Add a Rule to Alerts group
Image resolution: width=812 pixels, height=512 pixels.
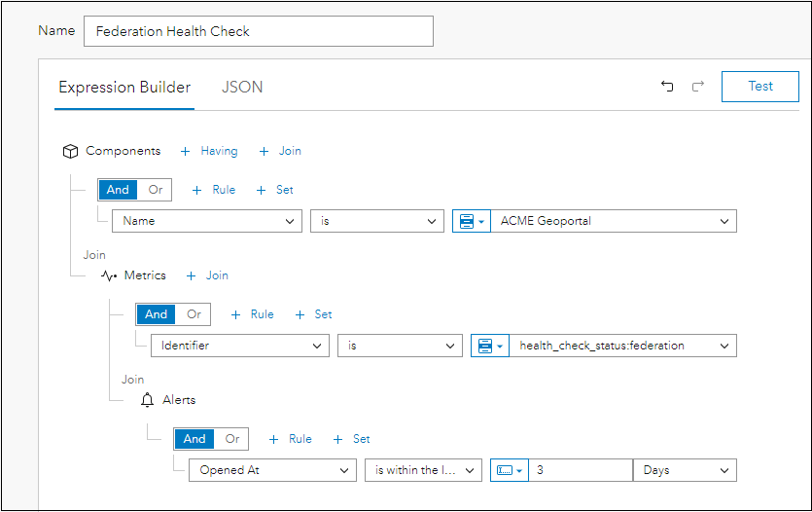point(291,439)
